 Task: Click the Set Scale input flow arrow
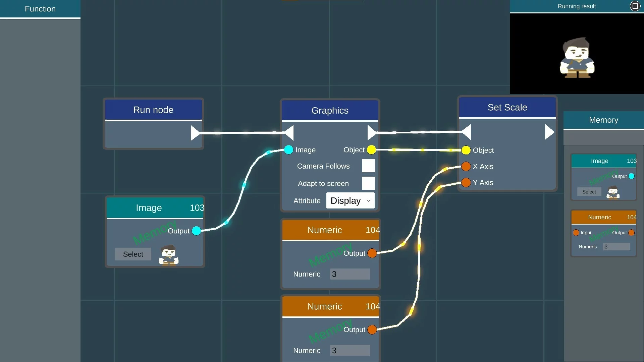466,132
